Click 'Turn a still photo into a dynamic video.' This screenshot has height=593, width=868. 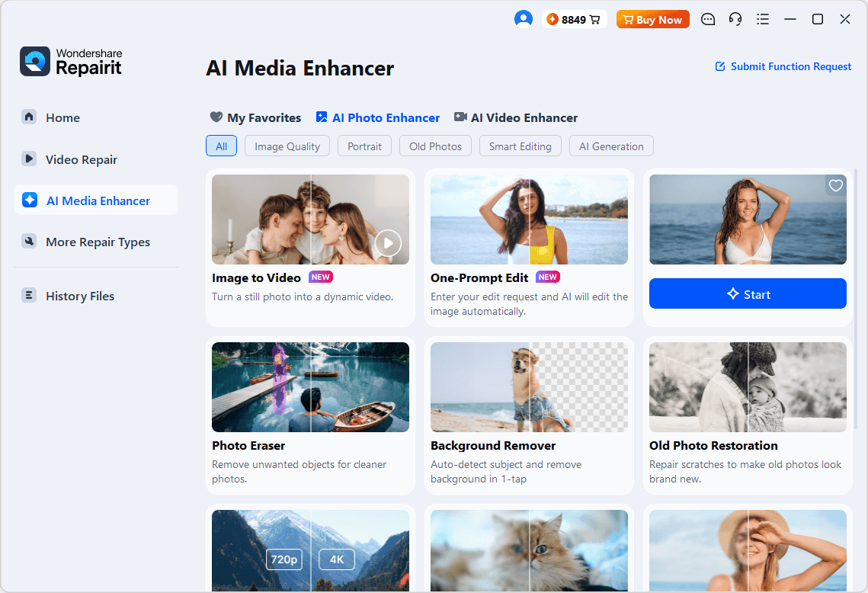pyautogui.click(x=303, y=296)
